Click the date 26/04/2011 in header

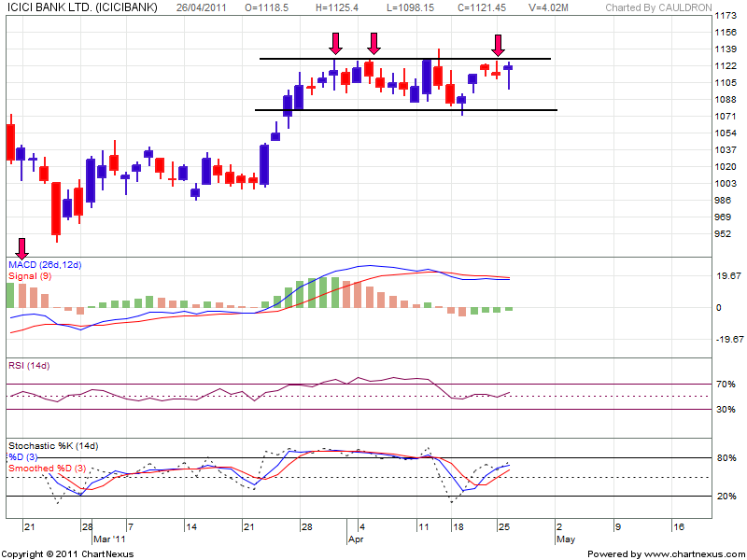pos(205,7)
